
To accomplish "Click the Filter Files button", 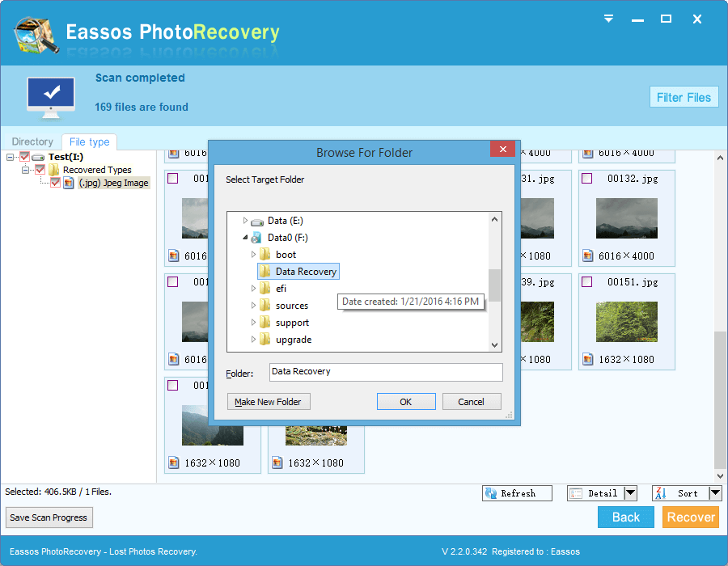I will pos(684,97).
